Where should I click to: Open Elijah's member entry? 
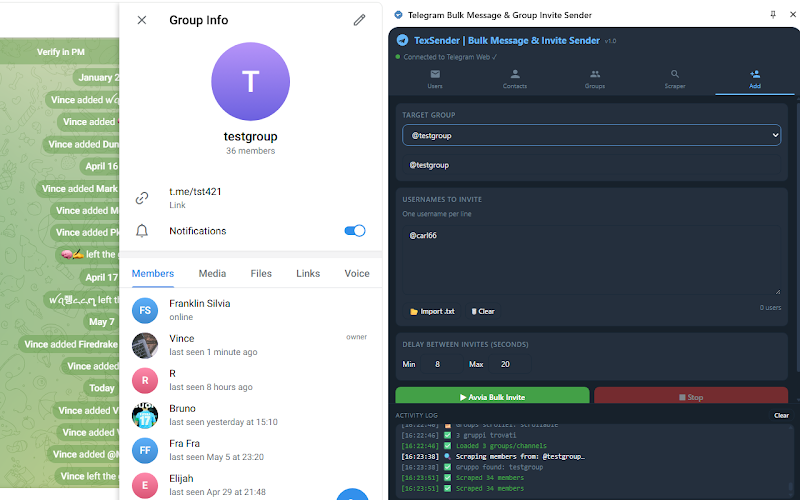coord(251,485)
